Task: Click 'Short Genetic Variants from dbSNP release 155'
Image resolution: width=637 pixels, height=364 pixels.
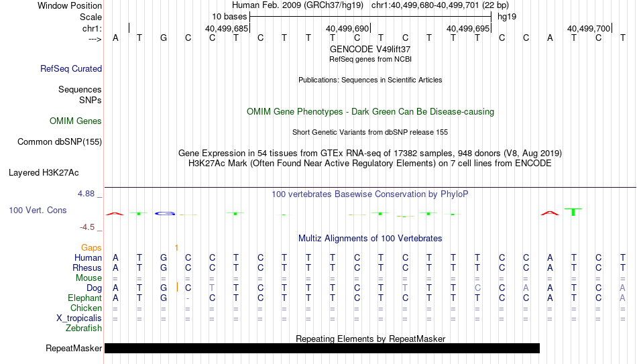Action: tap(370, 133)
